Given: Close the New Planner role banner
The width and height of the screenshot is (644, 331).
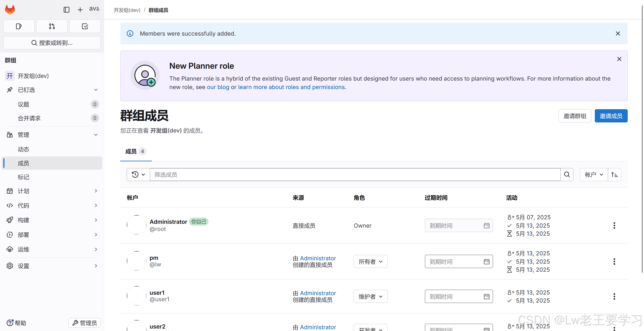Looking at the screenshot, I should coord(619,59).
